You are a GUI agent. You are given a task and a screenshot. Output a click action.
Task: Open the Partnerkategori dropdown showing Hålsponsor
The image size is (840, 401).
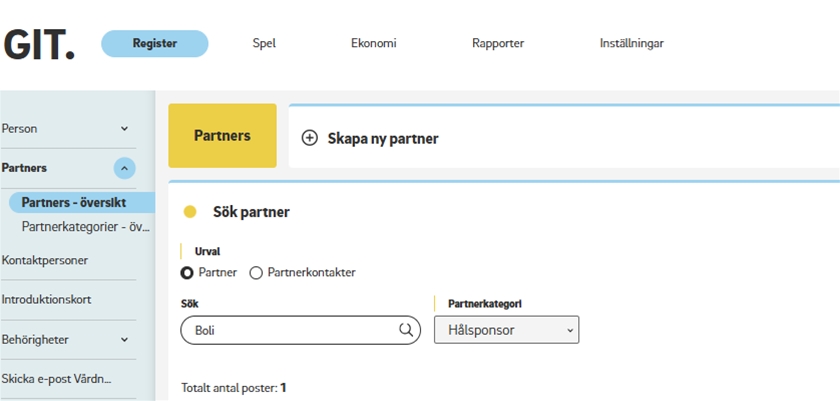click(506, 330)
